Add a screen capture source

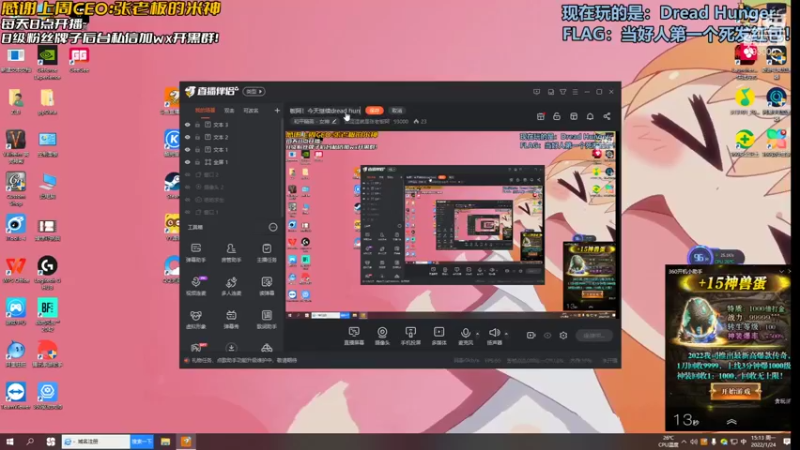pos(354,336)
